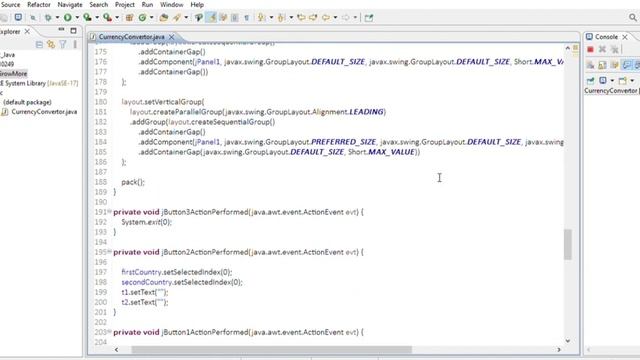Click the Coverage launch icon

click(x=87, y=18)
